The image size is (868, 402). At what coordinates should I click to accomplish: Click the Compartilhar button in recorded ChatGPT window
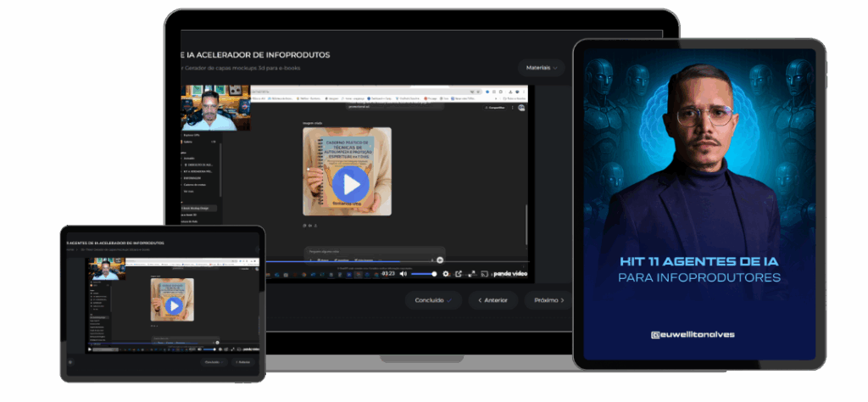pos(495,108)
